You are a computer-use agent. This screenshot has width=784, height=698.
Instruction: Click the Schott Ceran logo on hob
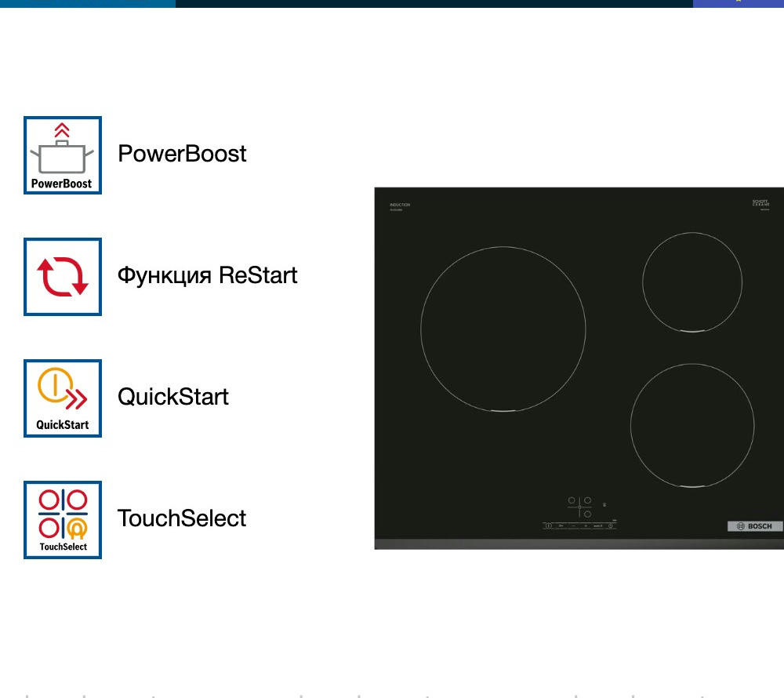pos(760,204)
